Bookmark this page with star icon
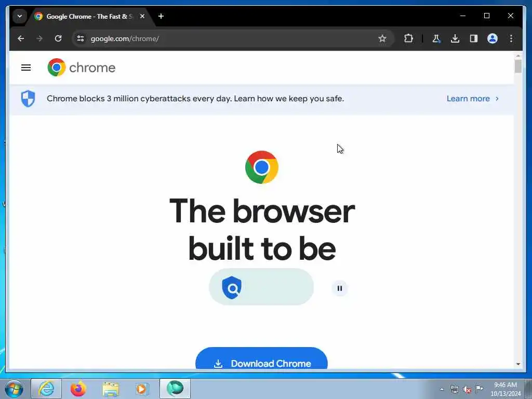The height and width of the screenshot is (399, 532). pyautogui.click(x=382, y=38)
